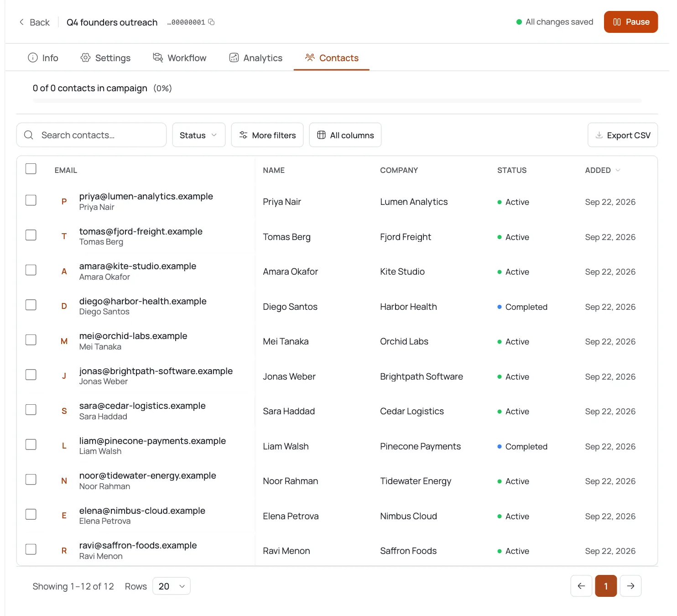Image resolution: width=677 pixels, height=616 pixels.
Task: Click page 1 pagination button
Action: [606, 586]
